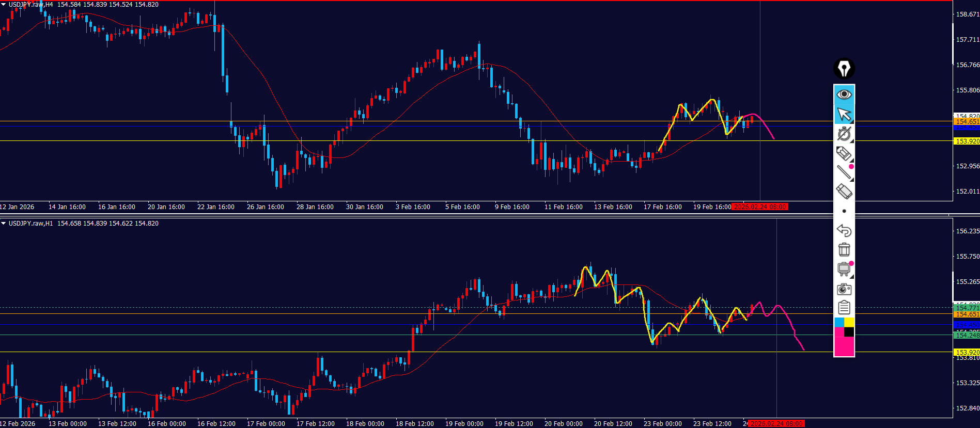Take a screenshot with the camera icon
Image resolution: width=980 pixels, height=428 pixels.
click(844, 289)
